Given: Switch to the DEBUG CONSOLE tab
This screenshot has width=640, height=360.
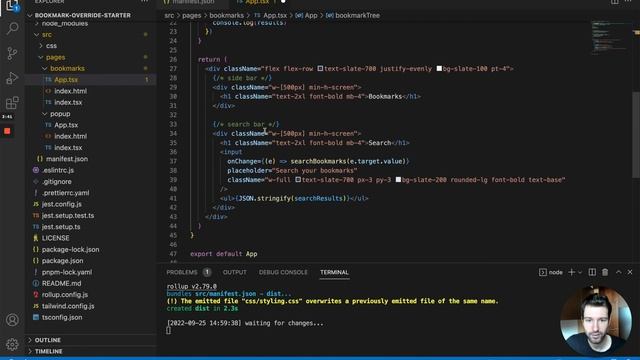Looking at the screenshot, I should pos(283,272).
